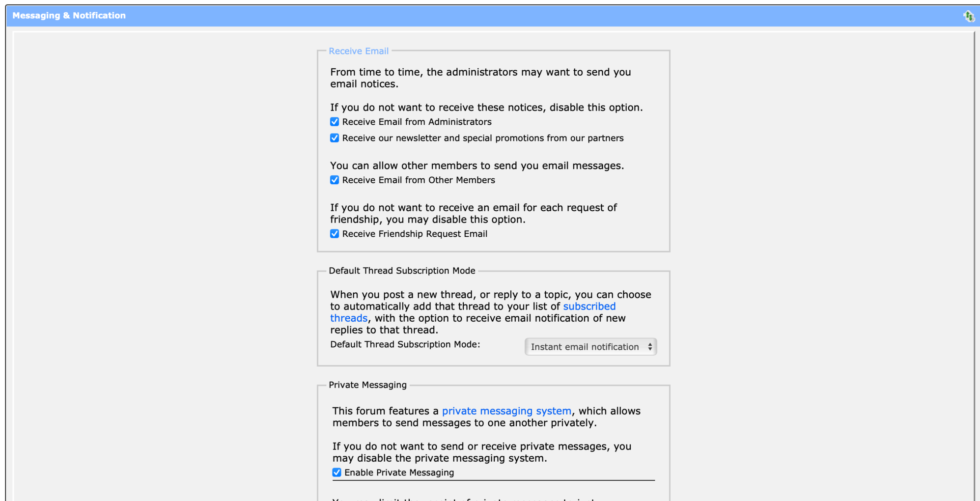Image resolution: width=980 pixels, height=501 pixels.
Task: Follow the private messaging system link
Action: [x=506, y=411]
